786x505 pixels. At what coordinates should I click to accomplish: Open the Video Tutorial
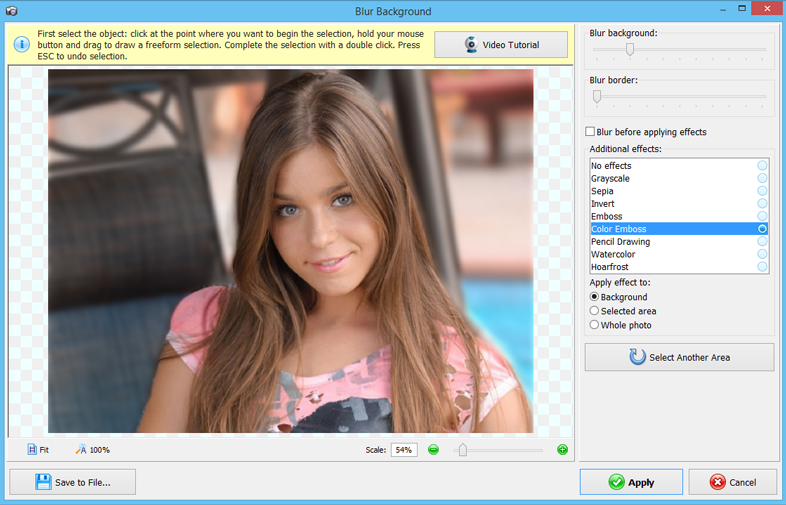pyautogui.click(x=501, y=45)
